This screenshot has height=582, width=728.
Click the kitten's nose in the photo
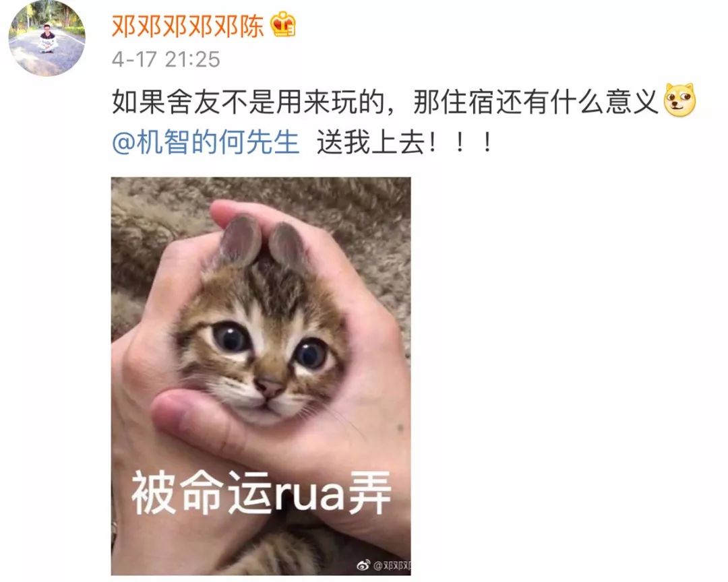point(269,385)
